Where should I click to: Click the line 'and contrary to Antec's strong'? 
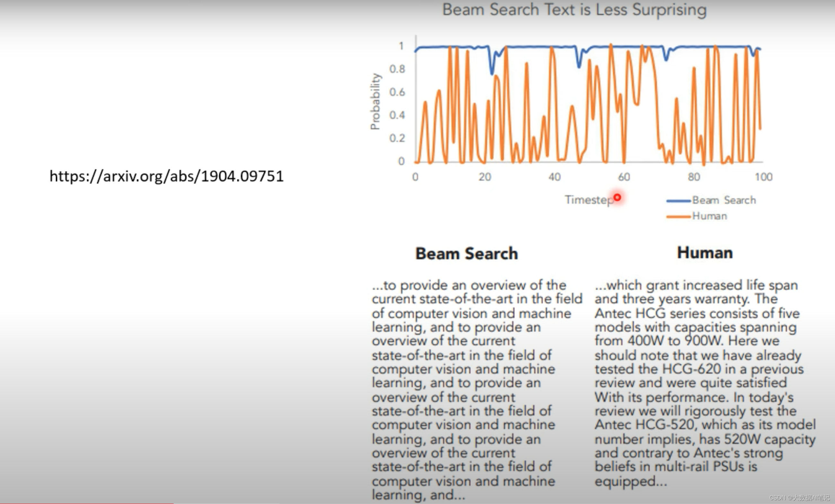click(689, 453)
